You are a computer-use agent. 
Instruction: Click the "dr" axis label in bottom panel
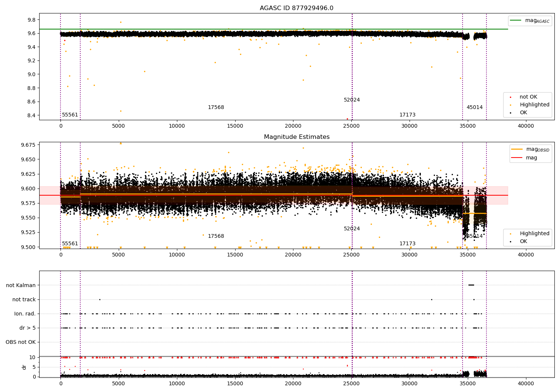[24, 367]
